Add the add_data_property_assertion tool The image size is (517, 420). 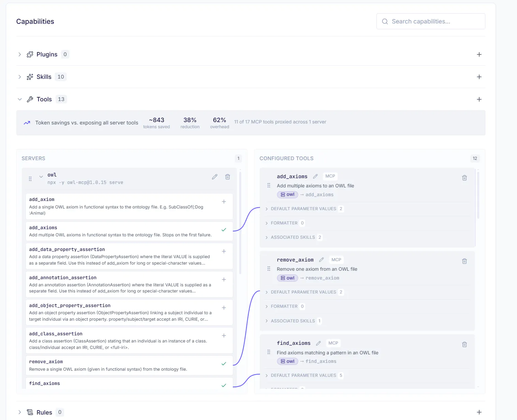[224, 251]
